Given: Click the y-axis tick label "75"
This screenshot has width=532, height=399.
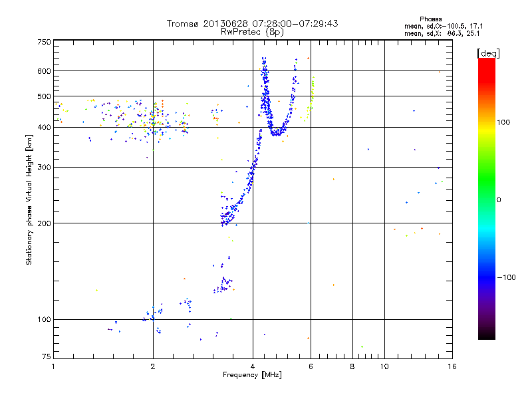Looking at the screenshot, I should (47, 356).
